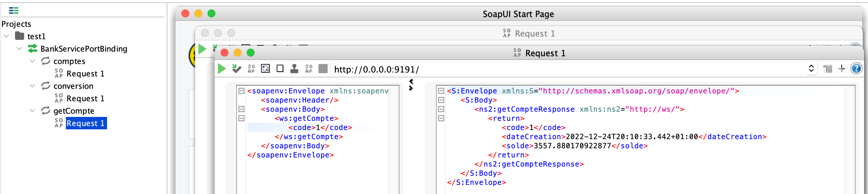Collapse the comptes operation node

[32, 61]
